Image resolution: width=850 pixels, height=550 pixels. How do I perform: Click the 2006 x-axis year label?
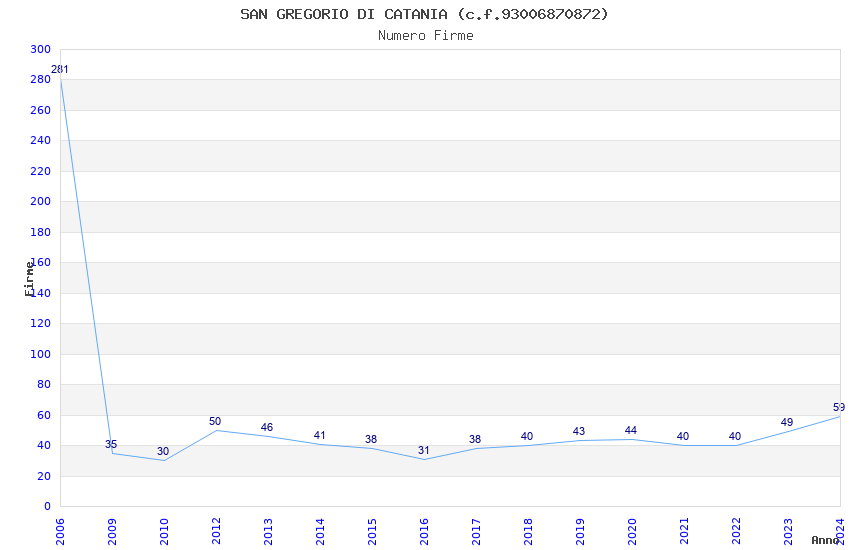(x=60, y=532)
